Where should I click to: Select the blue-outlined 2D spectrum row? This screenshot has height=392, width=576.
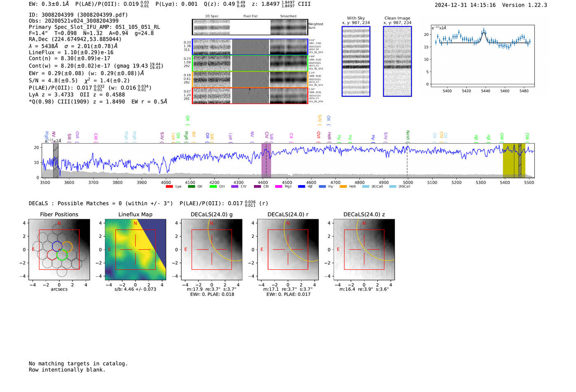tap(250, 47)
